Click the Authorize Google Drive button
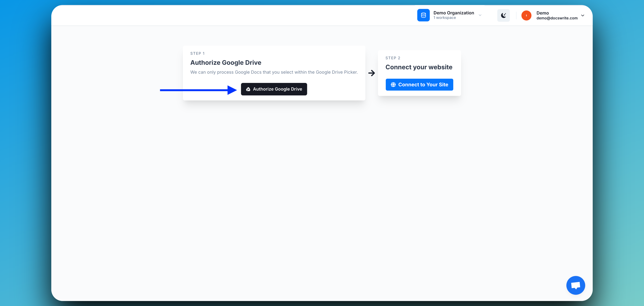The image size is (644, 306). pos(274,89)
